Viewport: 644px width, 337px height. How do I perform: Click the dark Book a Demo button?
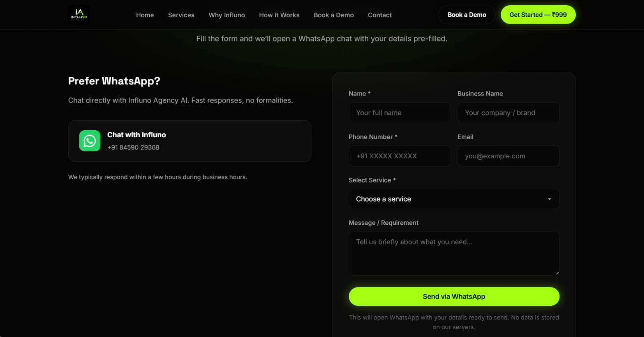tap(467, 15)
